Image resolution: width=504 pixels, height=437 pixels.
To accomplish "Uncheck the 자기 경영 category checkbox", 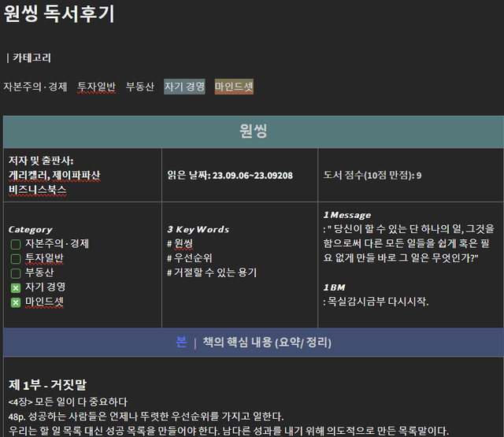I will coord(16,288).
